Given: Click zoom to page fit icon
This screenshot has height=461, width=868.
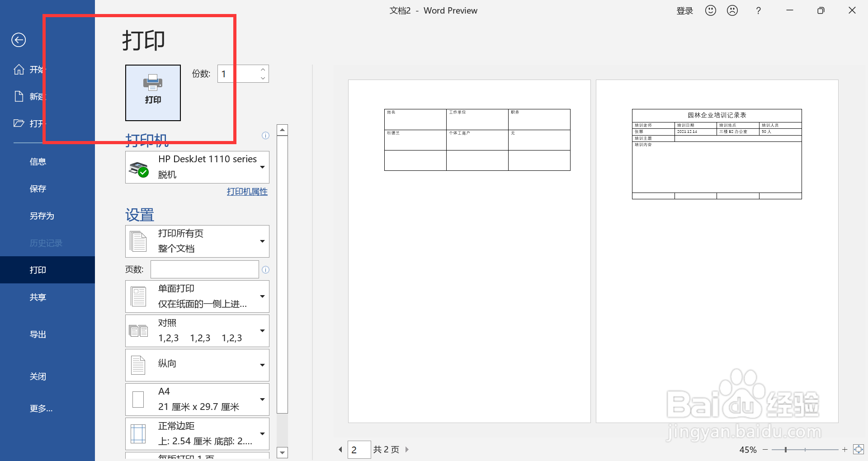Looking at the screenshot, I should click(858, 449).
